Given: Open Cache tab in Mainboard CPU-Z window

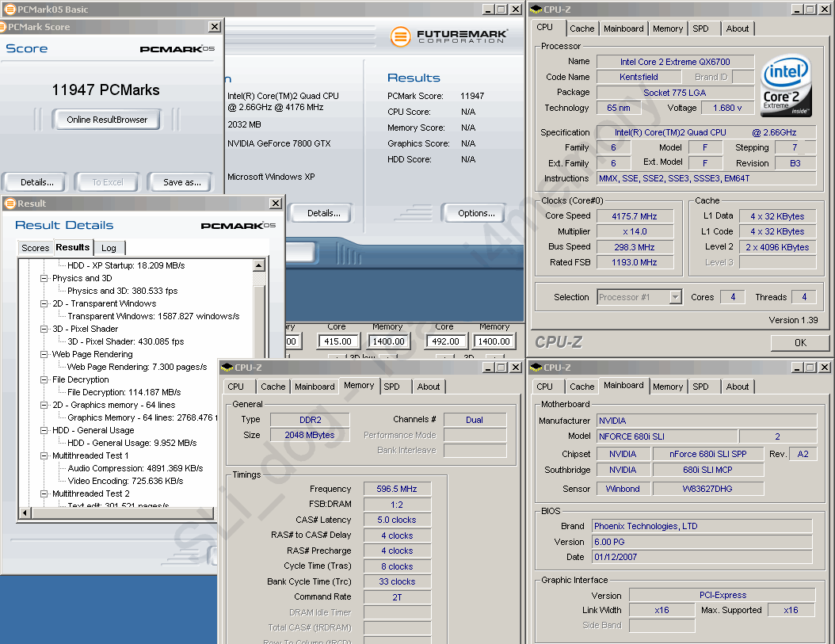Looking at the screenshot, I should pos(581,387).
